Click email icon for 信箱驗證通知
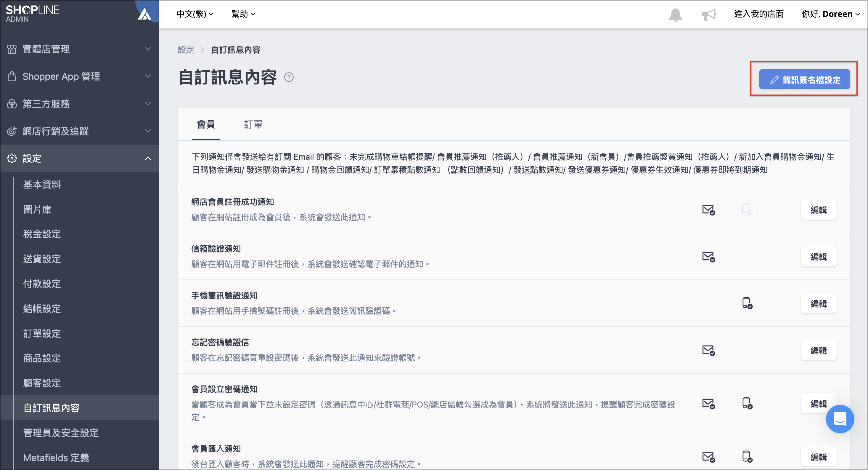This screenshot has height=470, width=868. click(708, 257)
